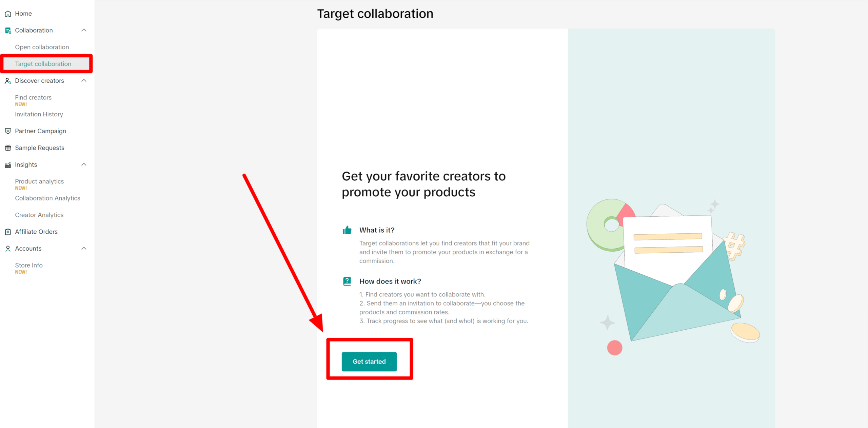The width and height of the screenshot is (868, 428).
Task: Click the thumbs-up What is it icon
Action: click(347, 230)
